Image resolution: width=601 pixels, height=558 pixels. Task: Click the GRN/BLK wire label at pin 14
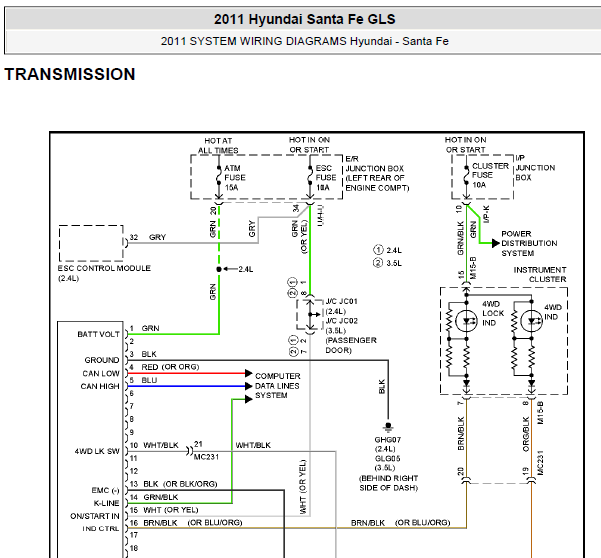[x=161, y=497]
